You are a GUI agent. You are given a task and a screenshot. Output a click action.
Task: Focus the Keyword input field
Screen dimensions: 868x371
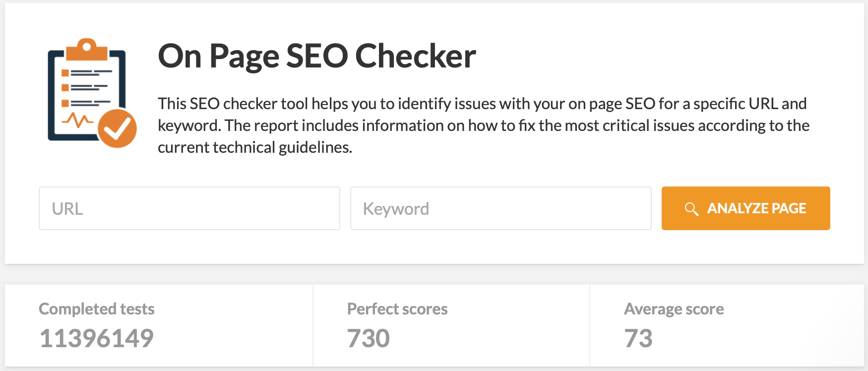point(501,208)
